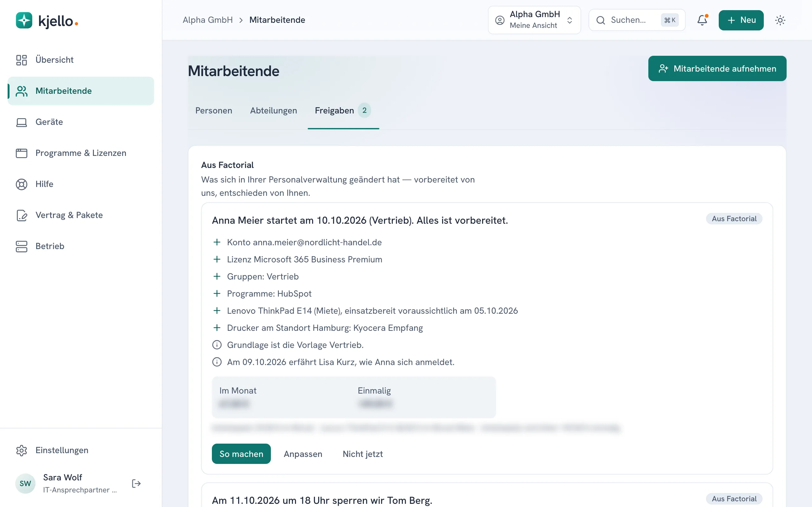Click the logout icon beside Sara Wolf

[x=136, y=483]
